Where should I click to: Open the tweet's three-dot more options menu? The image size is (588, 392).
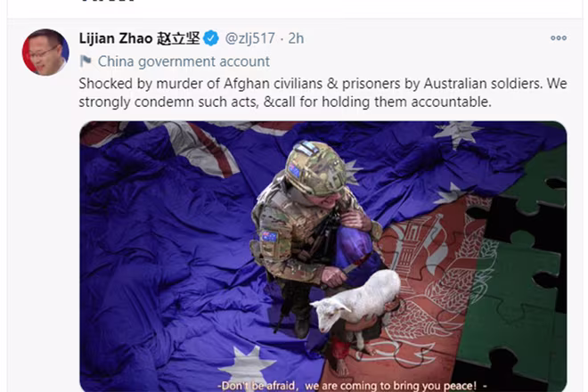[x=559, y=38]
